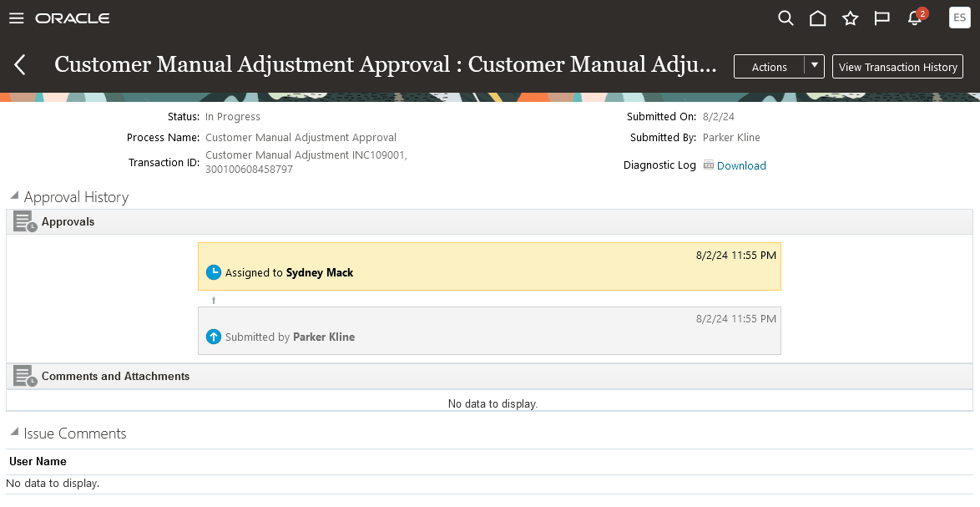This screenshot has width=980, height=507.
Task: Click the Submitted On date 8/2/24
Action: coord(718,116)
